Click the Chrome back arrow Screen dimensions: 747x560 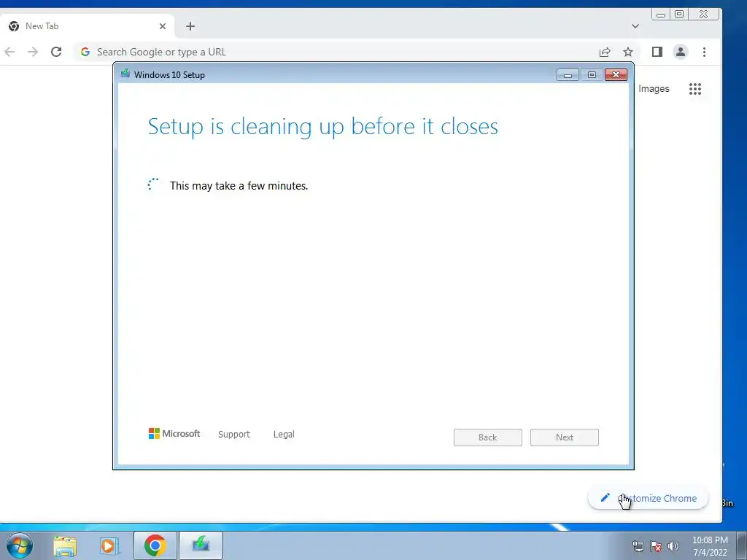tap(9, 52)
